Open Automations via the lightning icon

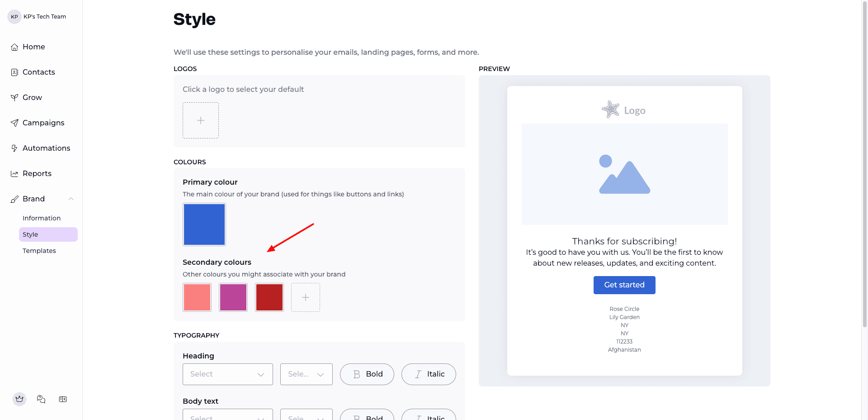tap(14, 148)
